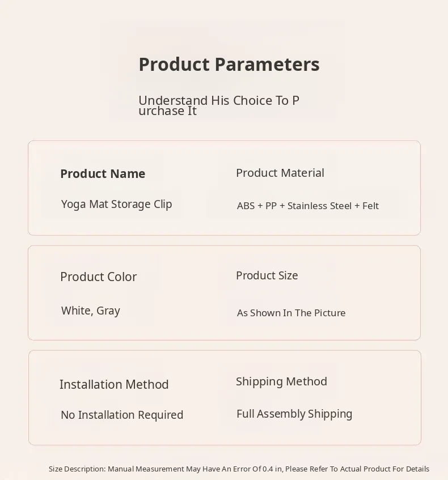Select the Product Name label

click(103, 174)
